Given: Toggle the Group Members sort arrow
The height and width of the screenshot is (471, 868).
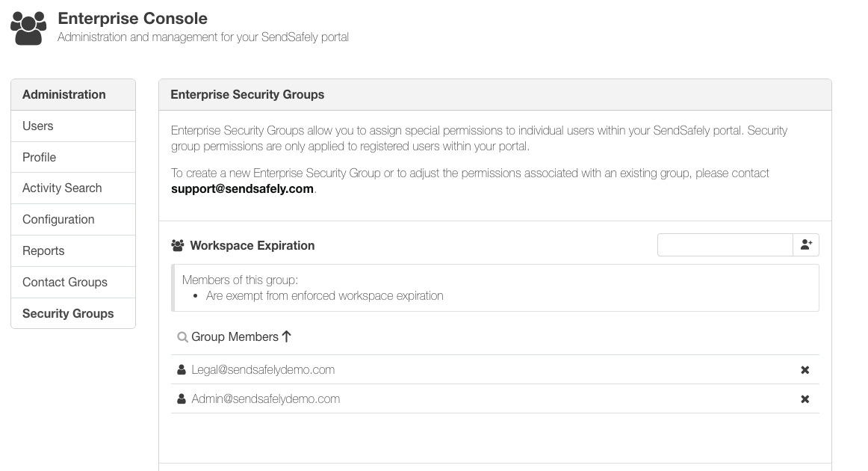Looking at the screenshot, I should pyautogui.click(x=286, y=336).
